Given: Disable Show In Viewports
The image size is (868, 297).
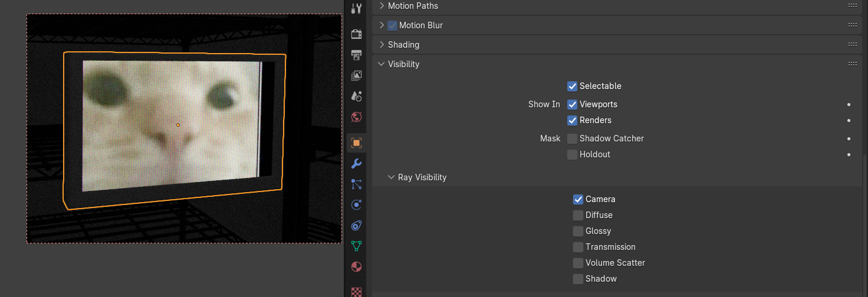Looking at the screenshot, I should click(572, 104).
